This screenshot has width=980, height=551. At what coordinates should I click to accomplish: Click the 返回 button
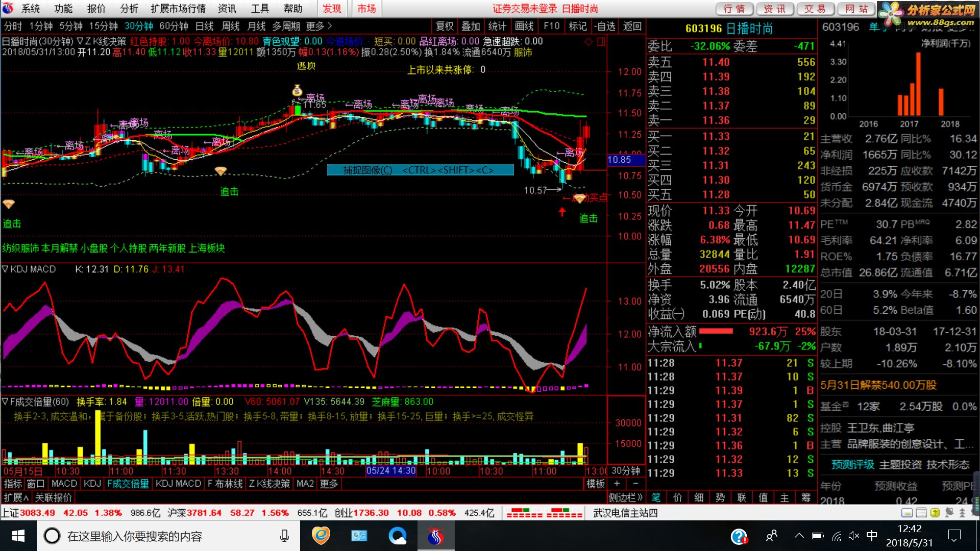(x=632, y=26)
